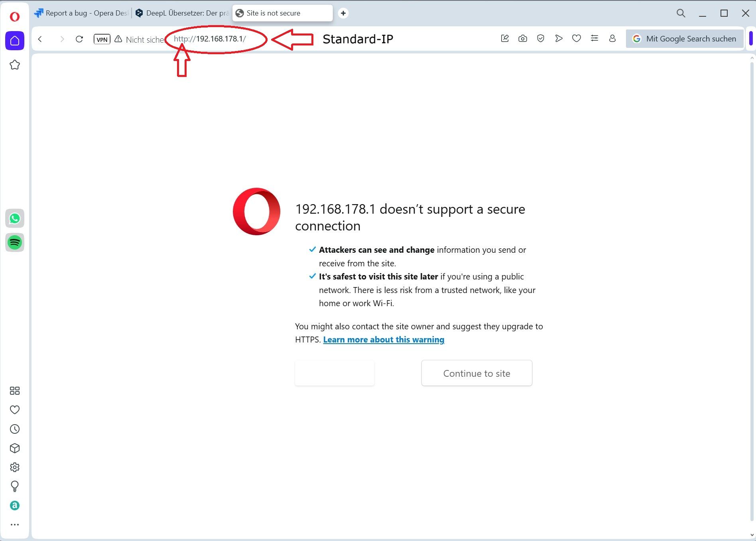The height and width of the screenshot is (541, 756).
Task: Open sidebar three-dots setup menu
Action: [15, 525]
